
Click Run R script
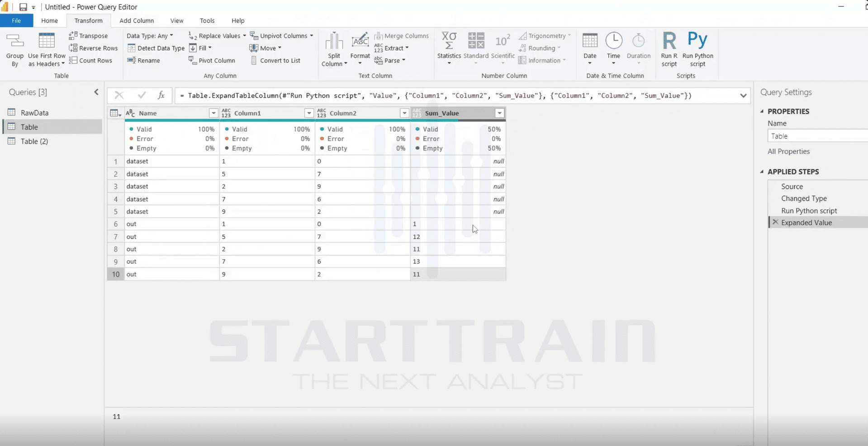pyautogui.click(x=669, y=50)
